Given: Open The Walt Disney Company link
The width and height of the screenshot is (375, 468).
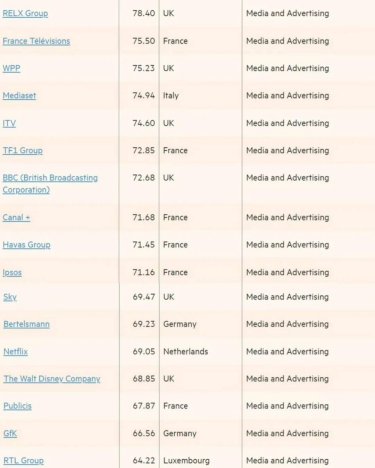Looking at the screenshot, I should 52,379.
